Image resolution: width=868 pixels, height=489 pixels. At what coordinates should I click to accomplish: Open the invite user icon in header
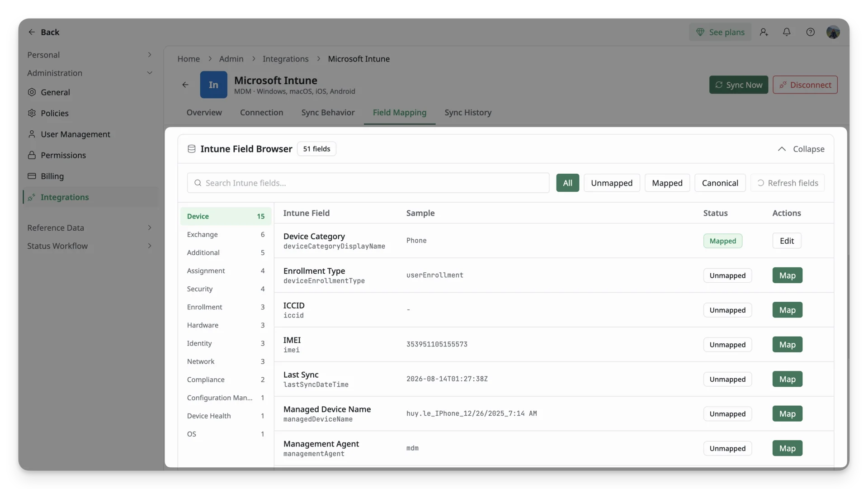(764, 32)
